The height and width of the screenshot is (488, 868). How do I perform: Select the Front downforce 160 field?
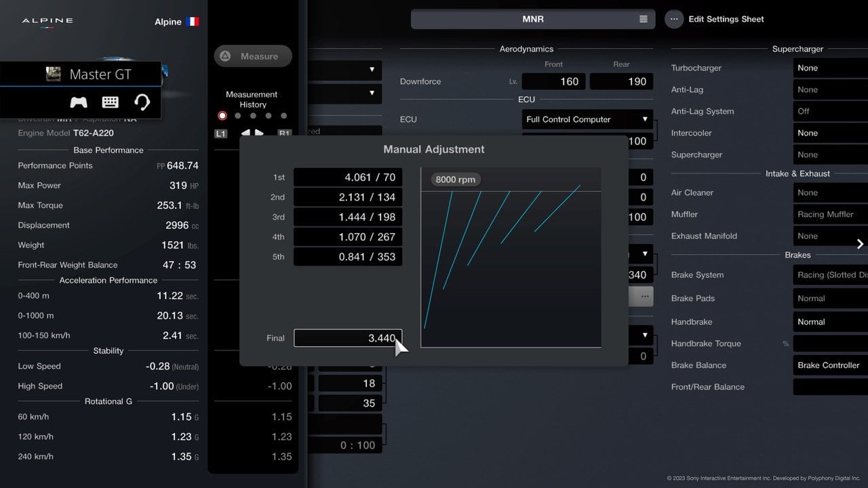(554, 81)
